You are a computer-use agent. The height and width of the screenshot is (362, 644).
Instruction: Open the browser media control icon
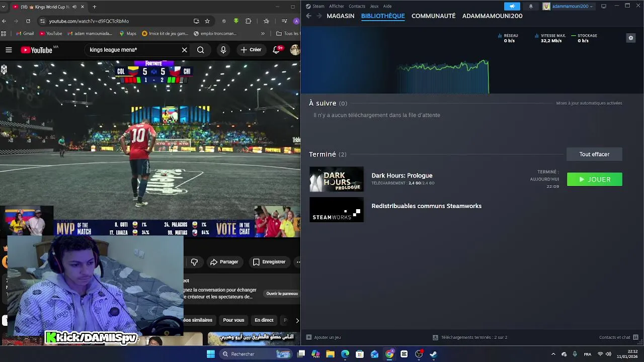point(284,21)
